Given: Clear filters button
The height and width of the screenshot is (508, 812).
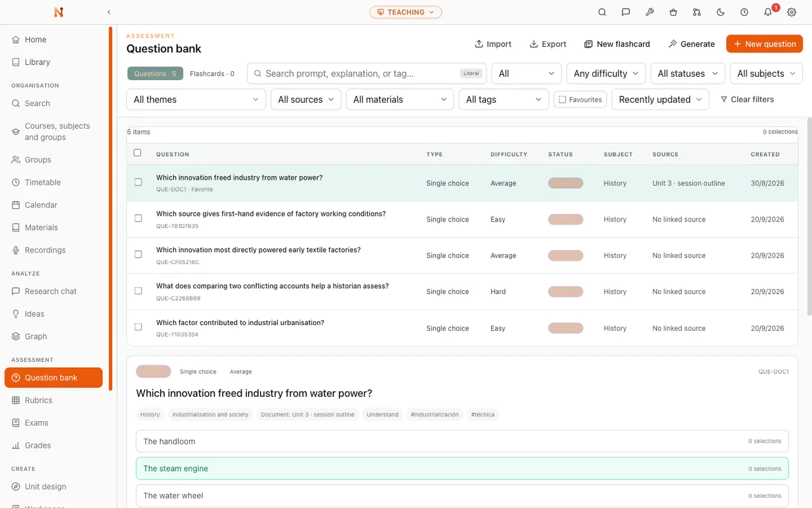Looking at the screenshot, I should click(x=747, y=100).
